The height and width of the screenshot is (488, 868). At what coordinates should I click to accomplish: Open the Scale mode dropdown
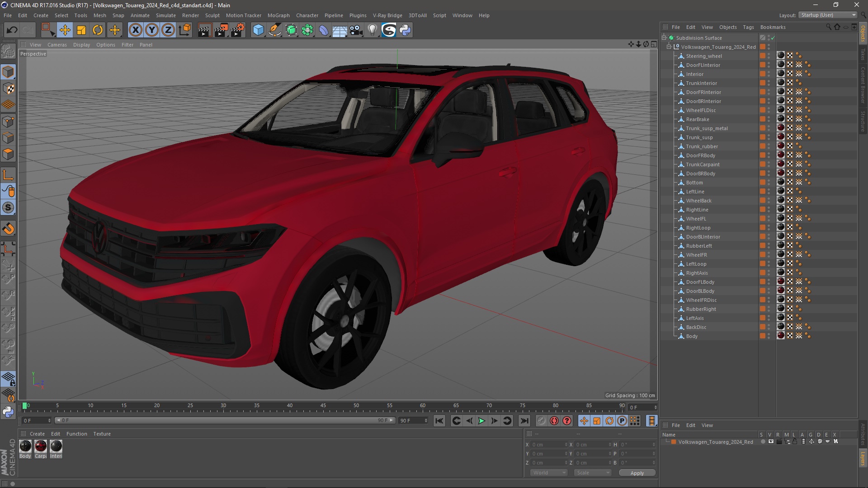[593, 473]
